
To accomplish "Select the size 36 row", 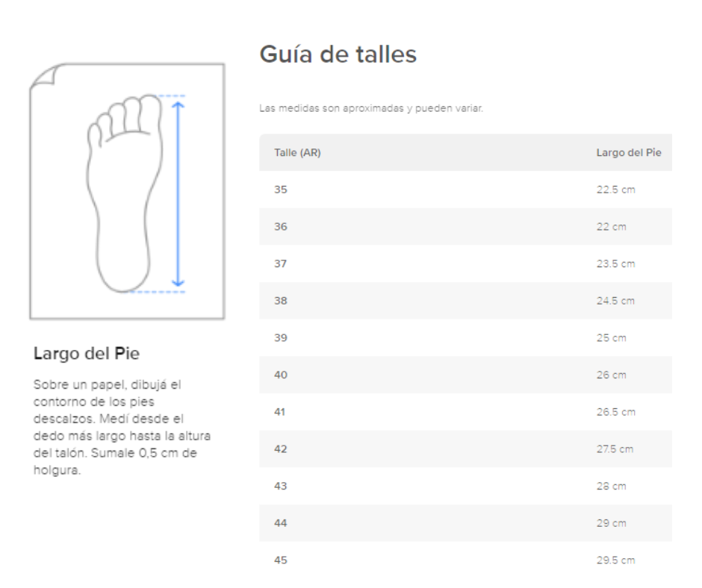I will click(465, 226).
